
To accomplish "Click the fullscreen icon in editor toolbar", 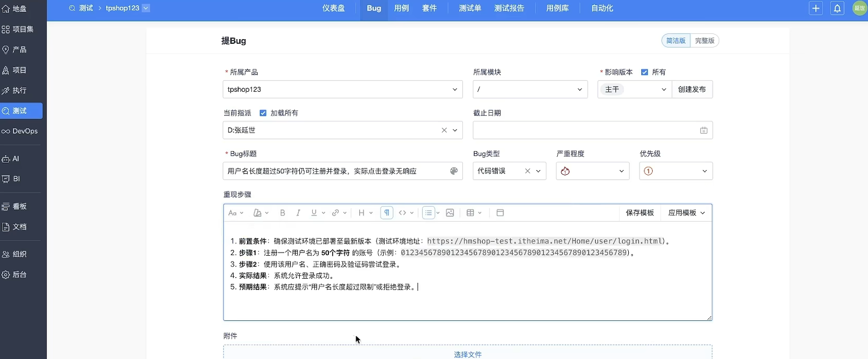I will 500,213.
